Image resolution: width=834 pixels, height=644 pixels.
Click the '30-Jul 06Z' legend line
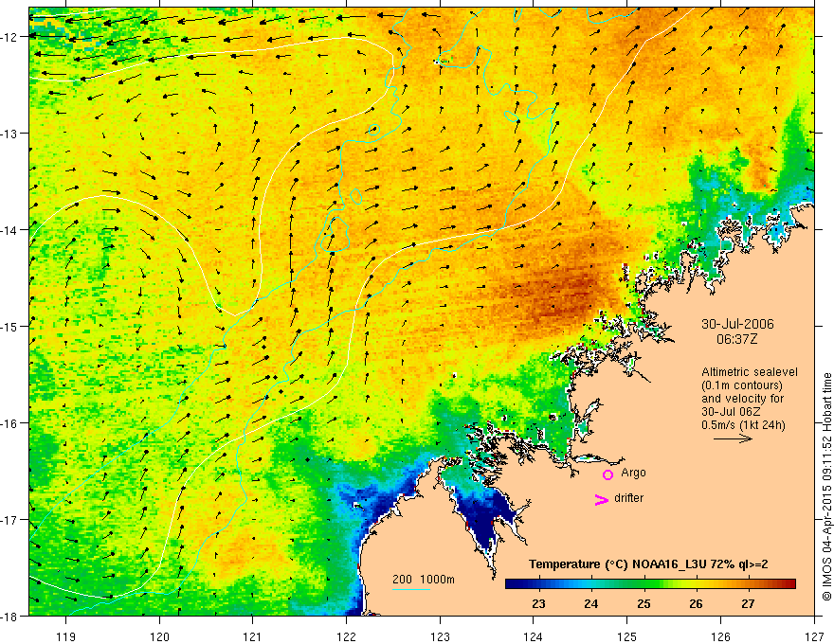tap(731, 412)
